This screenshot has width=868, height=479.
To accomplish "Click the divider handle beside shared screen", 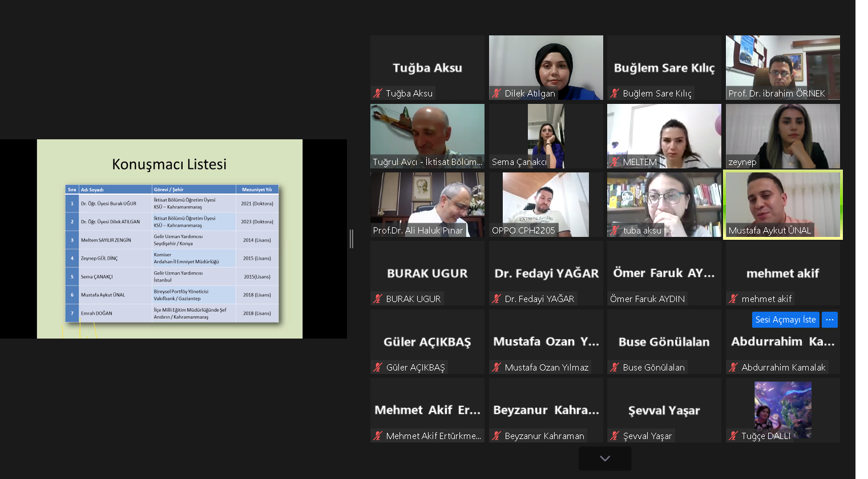I will coord(352,239).
